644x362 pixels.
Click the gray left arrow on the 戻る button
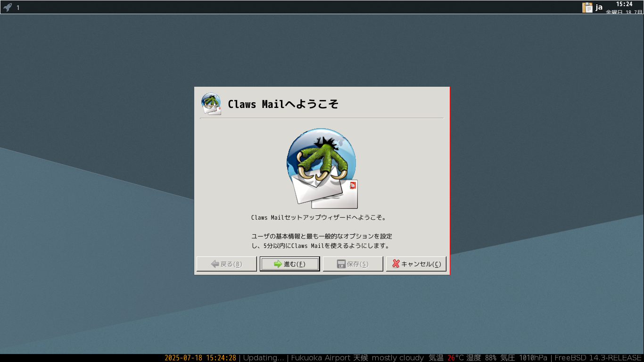pyautogui.click(x=215, y=264)
